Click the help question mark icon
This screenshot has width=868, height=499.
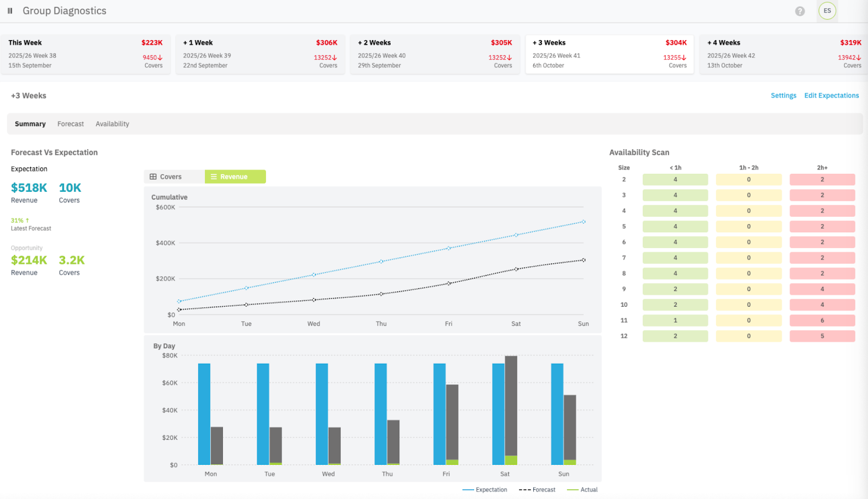tap(800, 11)
